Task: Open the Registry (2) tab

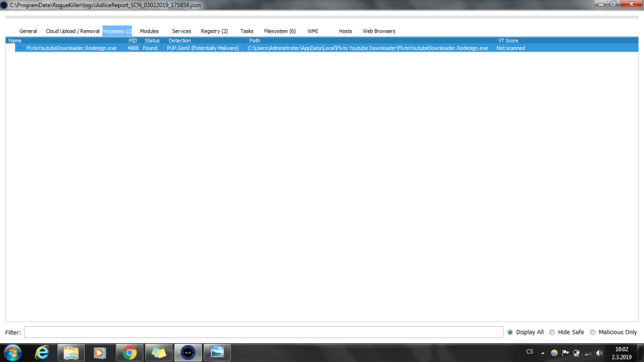Action: pyautogui.click(x=214, y=31)
